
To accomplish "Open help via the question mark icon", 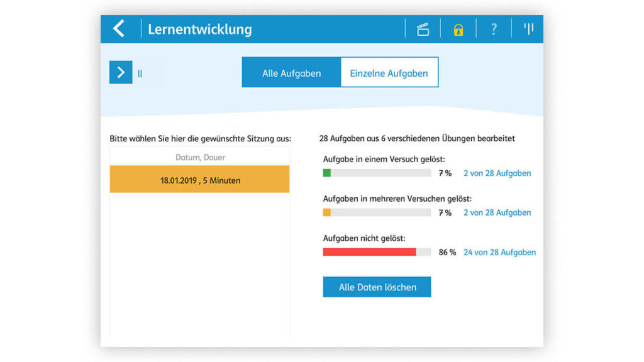I will [x=494, y=30].
